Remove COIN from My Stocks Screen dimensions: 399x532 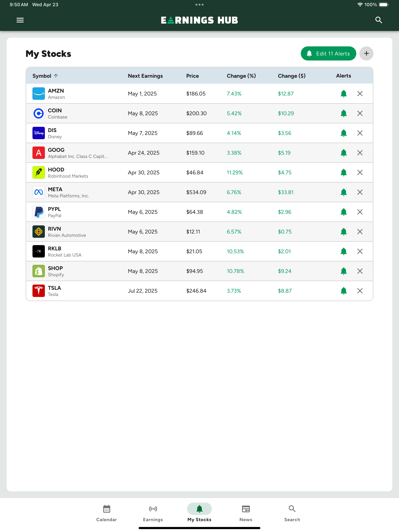tap(360, 113)
